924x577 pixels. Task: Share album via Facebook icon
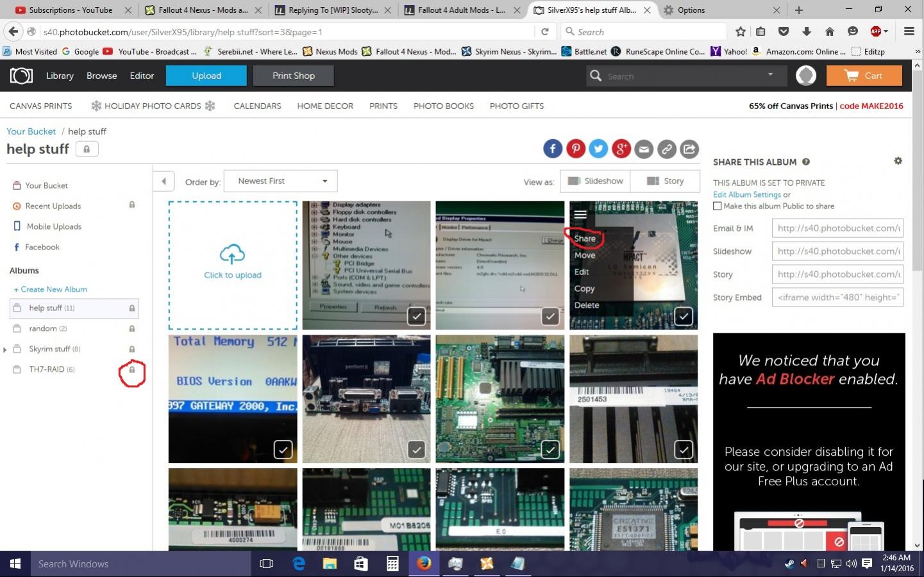pos(553,149)
